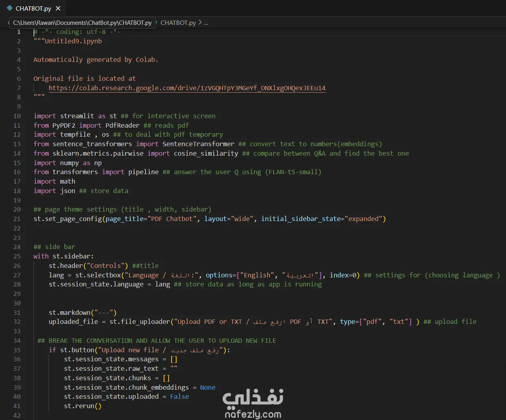
Task: Click the "## side bar" comment
Action: [x=54, y=247]
